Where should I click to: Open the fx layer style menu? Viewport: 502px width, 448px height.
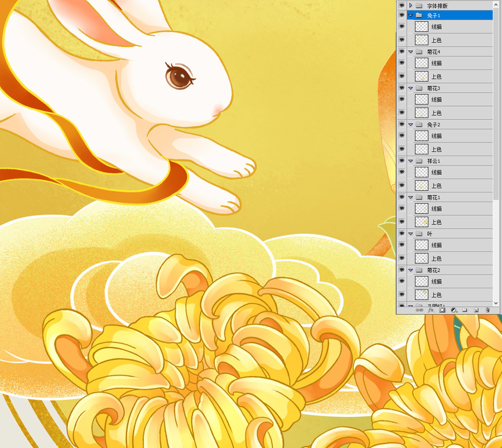[431, 310]
